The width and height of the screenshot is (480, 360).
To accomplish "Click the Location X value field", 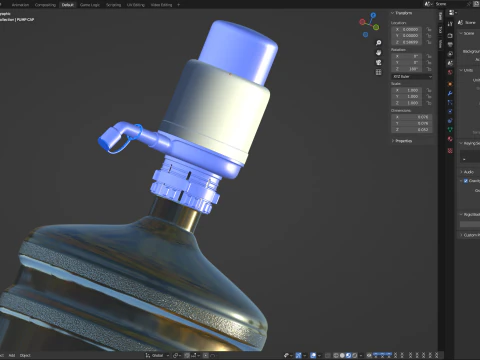I will (x=407, y=29).
